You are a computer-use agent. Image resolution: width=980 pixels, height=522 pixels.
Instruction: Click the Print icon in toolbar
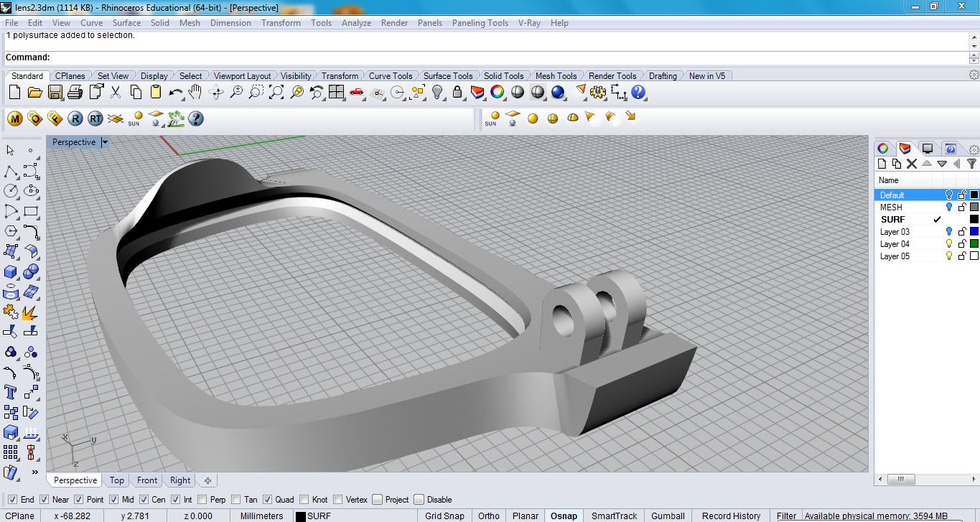tap(75, 92)
